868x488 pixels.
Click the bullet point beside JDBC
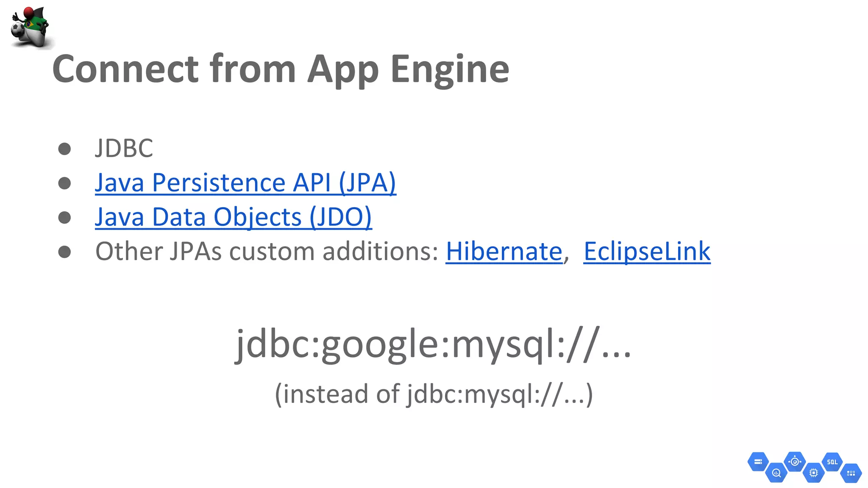64,149
